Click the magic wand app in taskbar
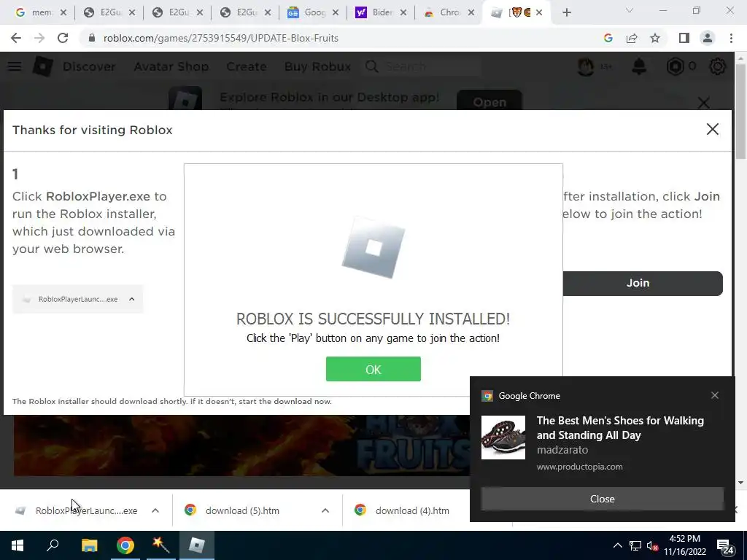This screenshot has width=747, height=560. point(160,545)
